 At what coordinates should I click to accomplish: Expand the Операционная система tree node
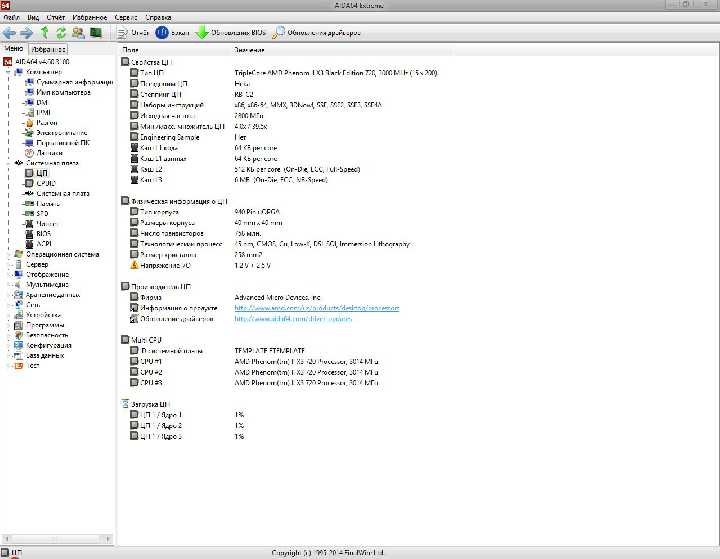point(8,254)
